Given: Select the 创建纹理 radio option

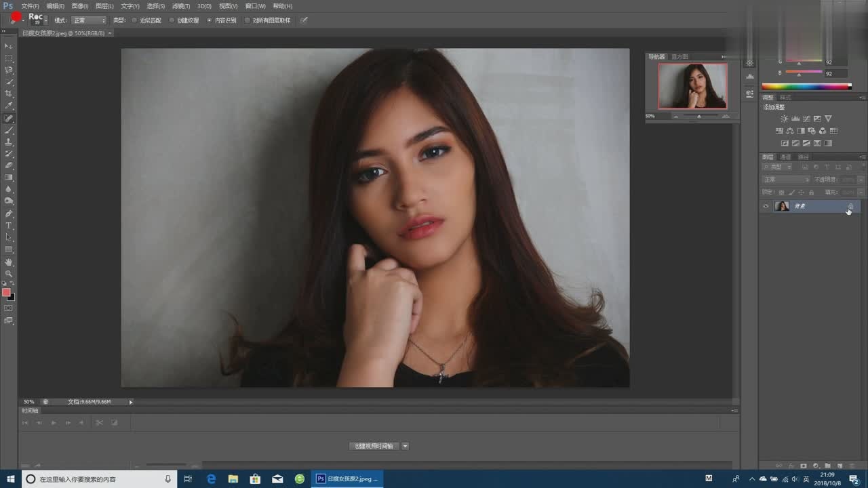Looking at the screenshot, I should point(172,20).
